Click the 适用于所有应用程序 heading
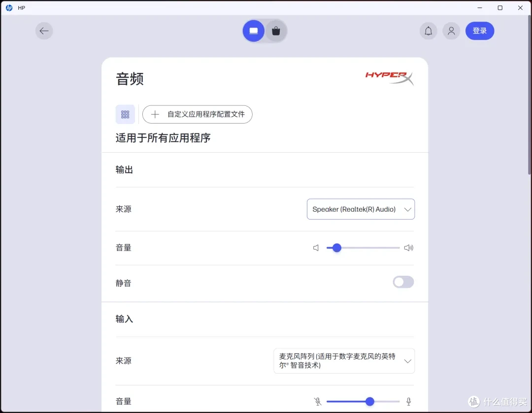This screenshot has width=532, height=413. 163,138
